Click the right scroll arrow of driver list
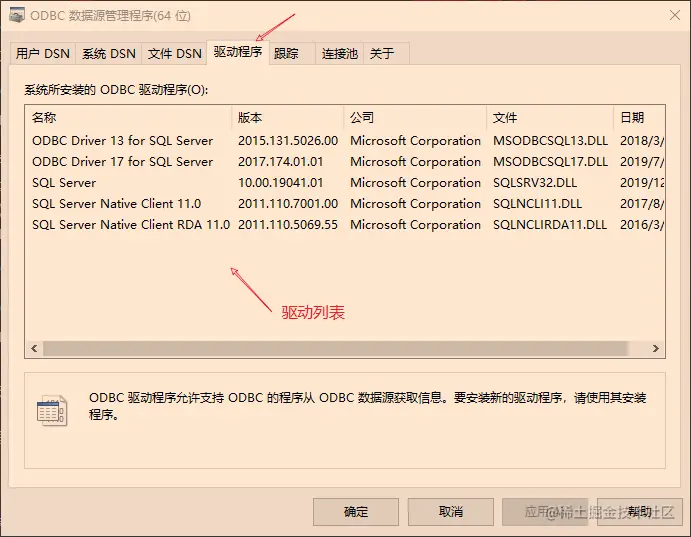This screenshot has width=691, height=537. pos(656,348)
